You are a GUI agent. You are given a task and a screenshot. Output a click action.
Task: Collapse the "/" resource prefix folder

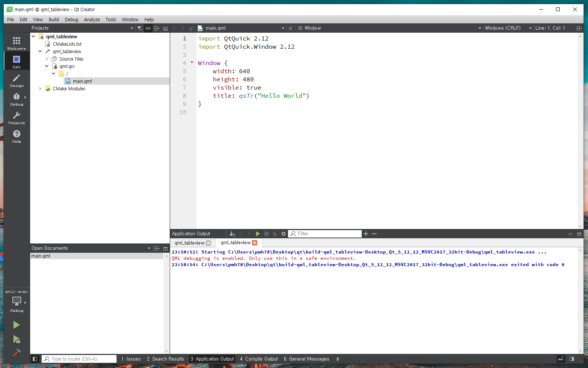coord(54,74)
